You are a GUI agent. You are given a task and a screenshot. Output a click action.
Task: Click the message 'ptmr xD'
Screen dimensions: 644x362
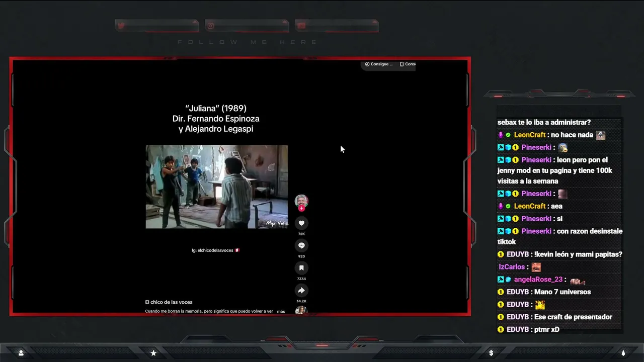546,330
